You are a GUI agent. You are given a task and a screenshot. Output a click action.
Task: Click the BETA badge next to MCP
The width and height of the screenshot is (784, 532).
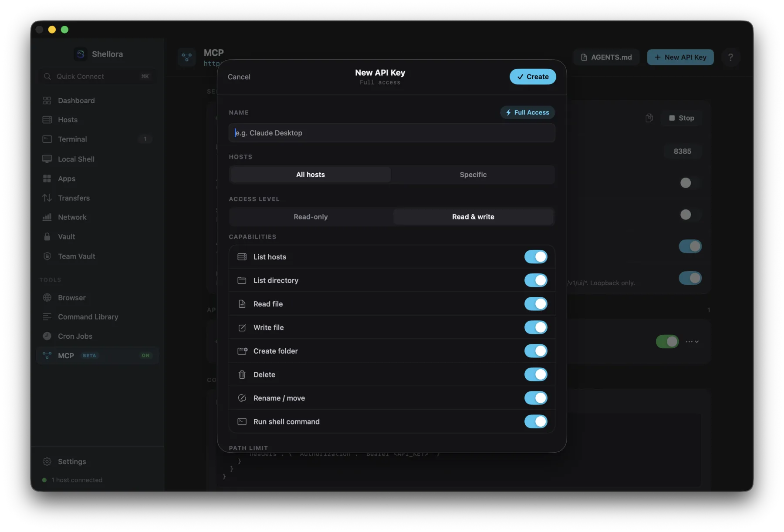coord(89,356)
